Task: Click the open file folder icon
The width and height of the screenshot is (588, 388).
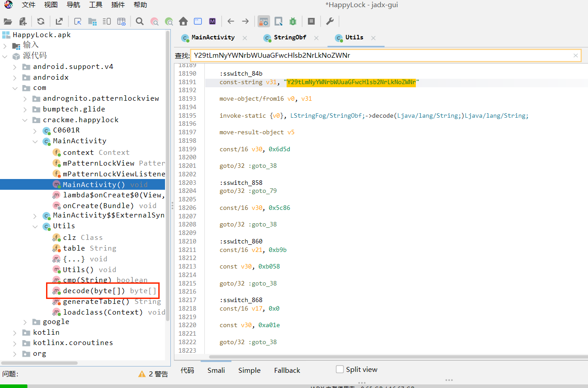Action: pyautogui.click(x=8, y=21)
